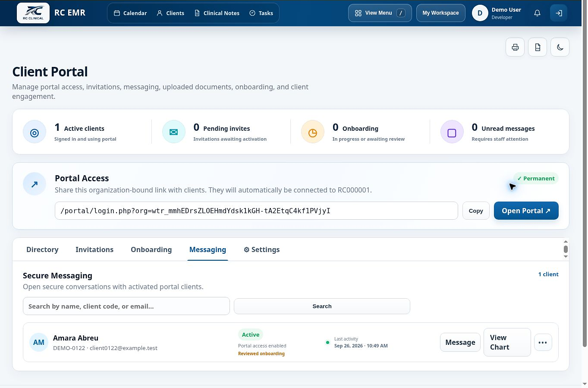588x388 pixels.
Task: Switch to the Invitations tab
Action: (94, 249)
